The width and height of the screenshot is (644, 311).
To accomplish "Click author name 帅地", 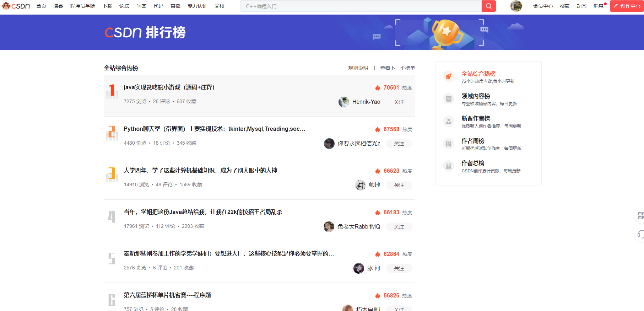I will coord(374,185).
